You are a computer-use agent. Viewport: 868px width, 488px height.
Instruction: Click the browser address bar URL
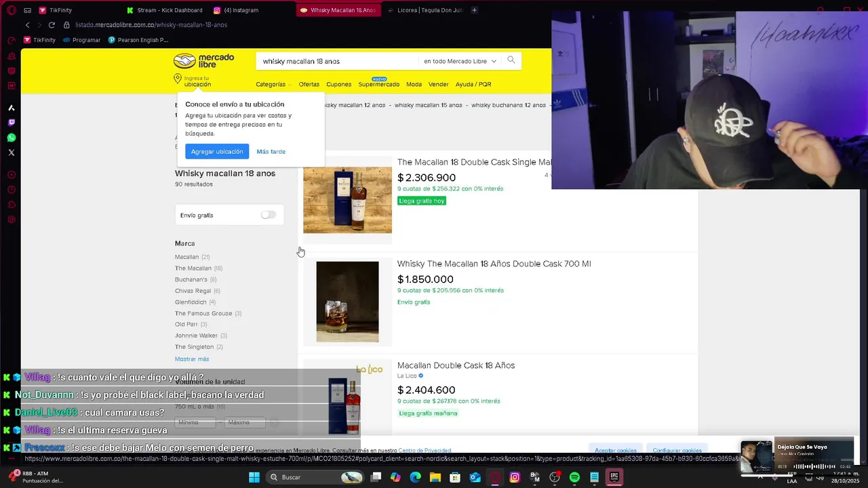[151, 25]
